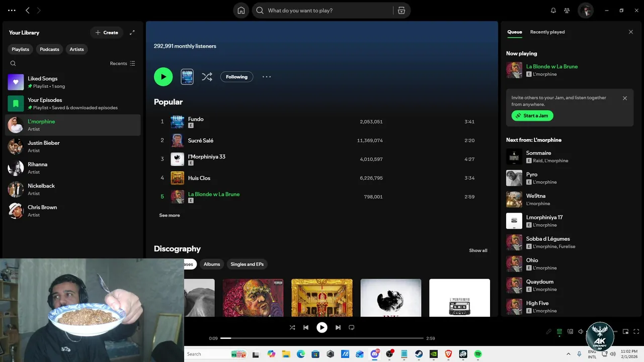Play the current track in player bar

click(x=322, y=327)
